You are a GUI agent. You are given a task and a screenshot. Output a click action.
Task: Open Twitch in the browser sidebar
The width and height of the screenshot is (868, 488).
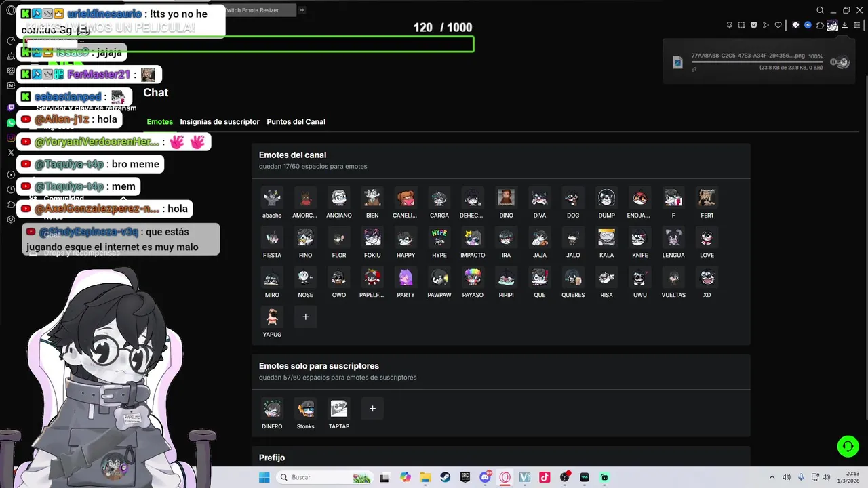pyautogui.click(x=11, y=108)
